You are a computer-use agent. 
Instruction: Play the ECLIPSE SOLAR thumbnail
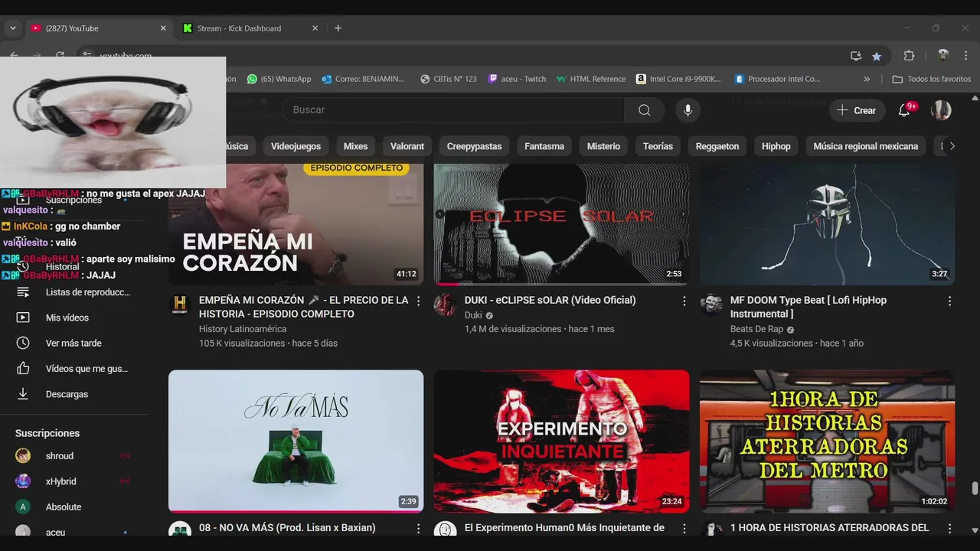561,224
